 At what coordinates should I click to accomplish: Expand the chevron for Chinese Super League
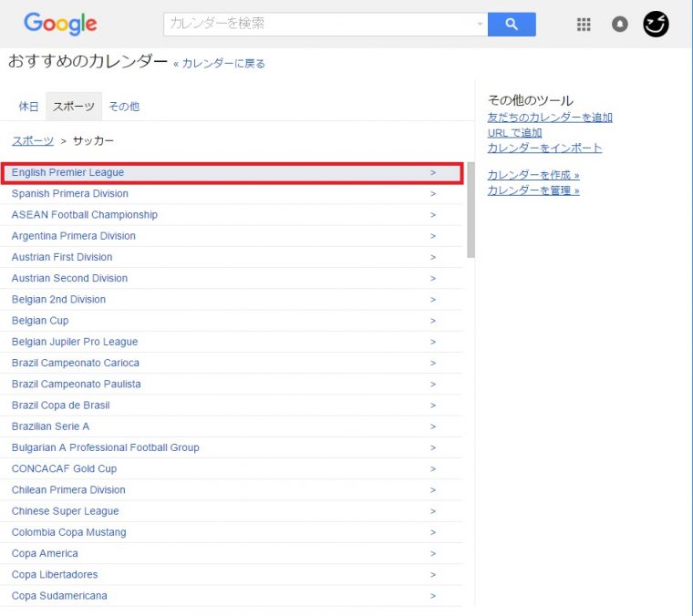[433, 512]
